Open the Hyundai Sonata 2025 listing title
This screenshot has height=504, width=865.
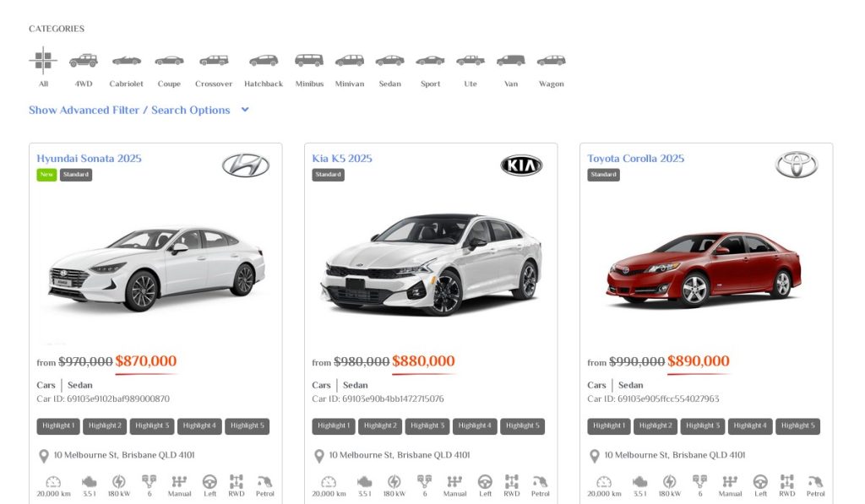point(89,159)
